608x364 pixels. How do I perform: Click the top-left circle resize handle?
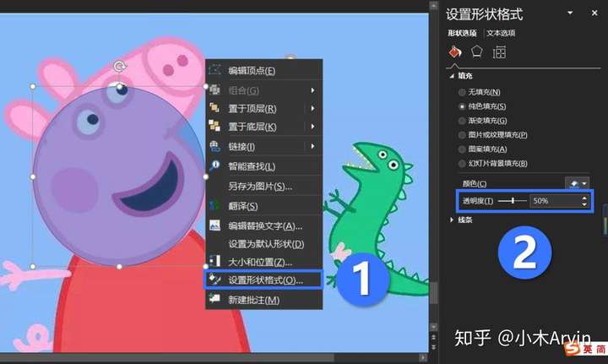pyautogui.click(x=33, y=86)
